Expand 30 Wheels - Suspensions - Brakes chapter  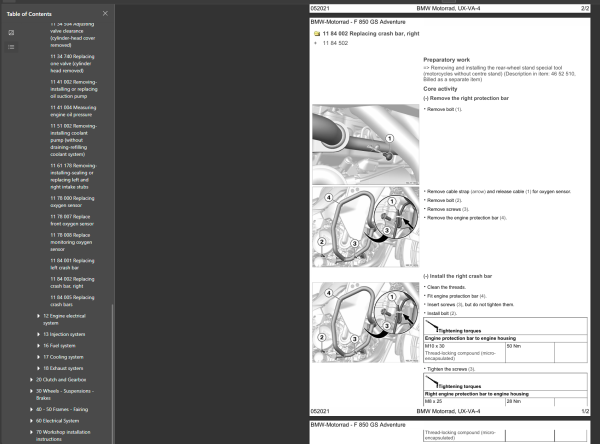(31, 391)
